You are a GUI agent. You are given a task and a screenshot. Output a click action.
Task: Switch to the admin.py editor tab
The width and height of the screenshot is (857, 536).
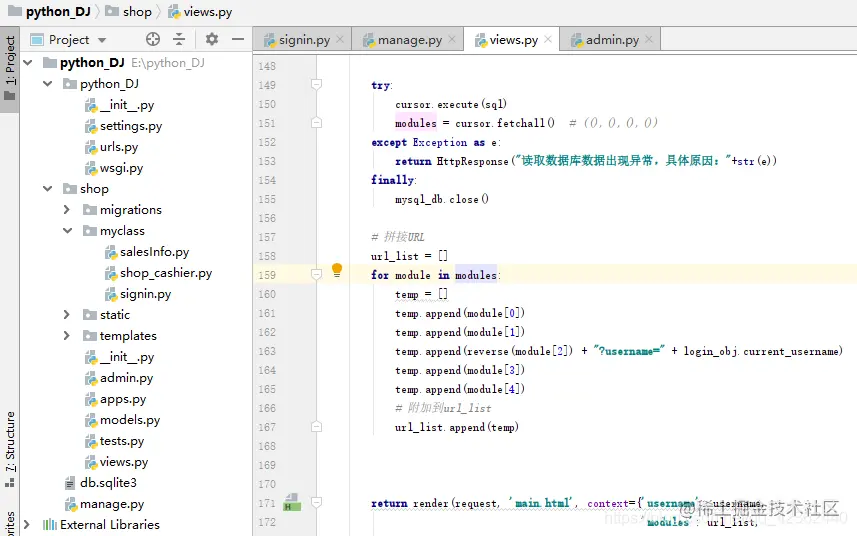[612, 40]
